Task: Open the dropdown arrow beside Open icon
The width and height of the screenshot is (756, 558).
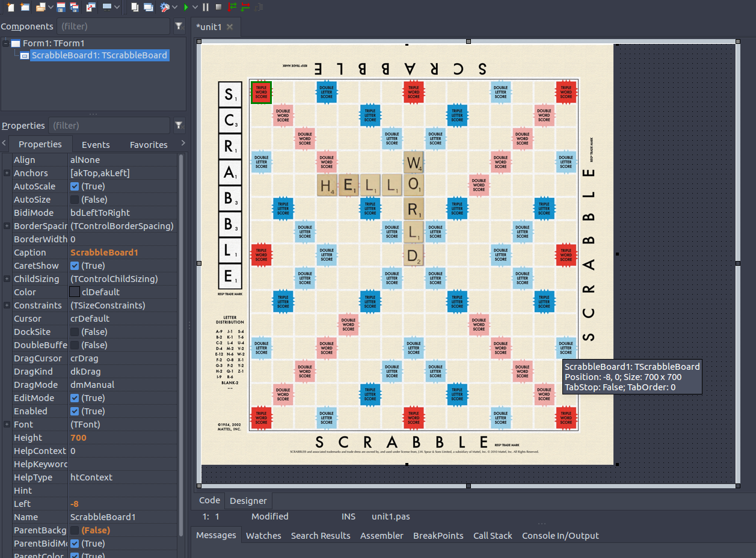Action: tap(51, 7)
